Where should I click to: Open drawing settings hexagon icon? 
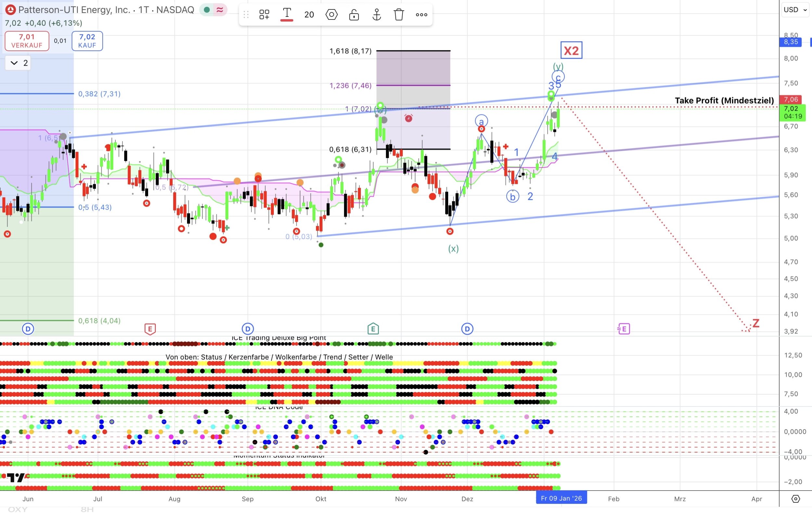332,15
